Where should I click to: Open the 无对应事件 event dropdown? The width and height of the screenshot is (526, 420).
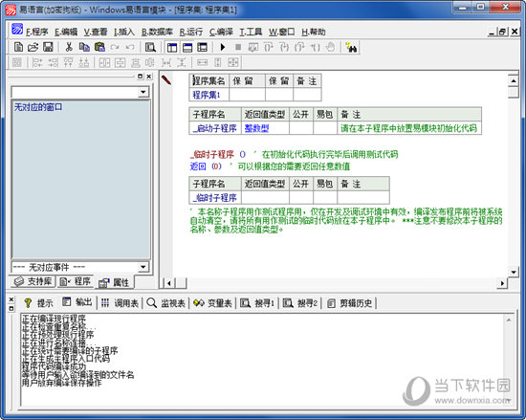click(143, 267)
